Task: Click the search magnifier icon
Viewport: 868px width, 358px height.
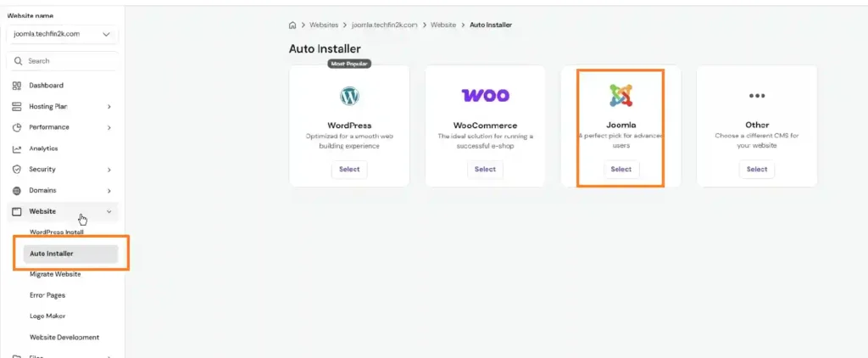Action: click(x=19, y=61)
